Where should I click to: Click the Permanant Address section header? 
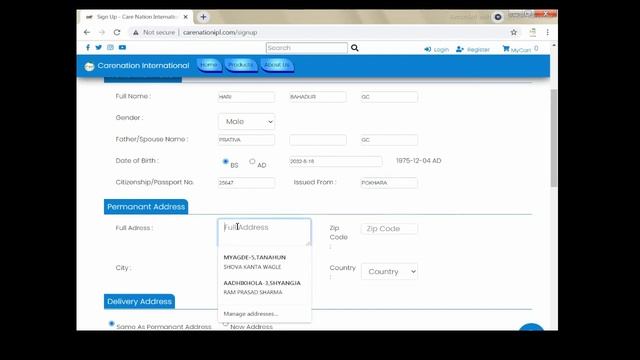tap(146, 207)
